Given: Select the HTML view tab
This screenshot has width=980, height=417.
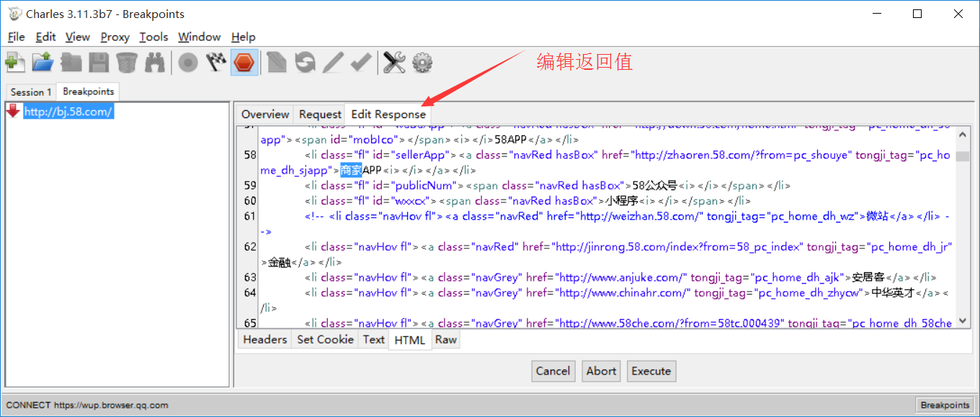Looking at the screenshot, I should point(410,340).
